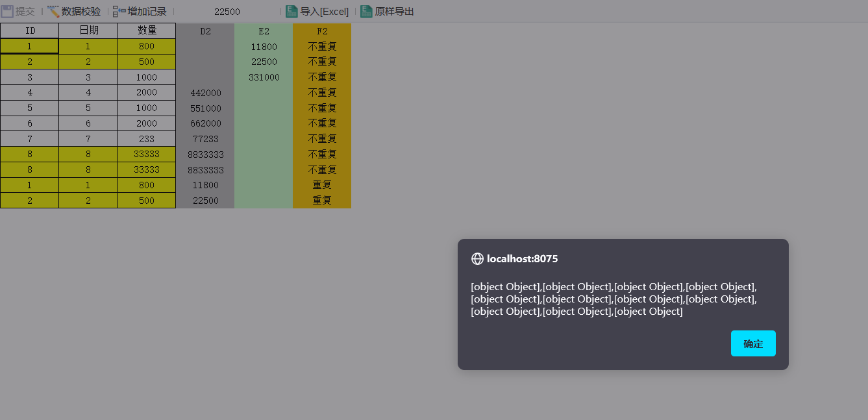868x420 pixels.
Task: Click the D2 cell showing 442000
Action: 205,93
